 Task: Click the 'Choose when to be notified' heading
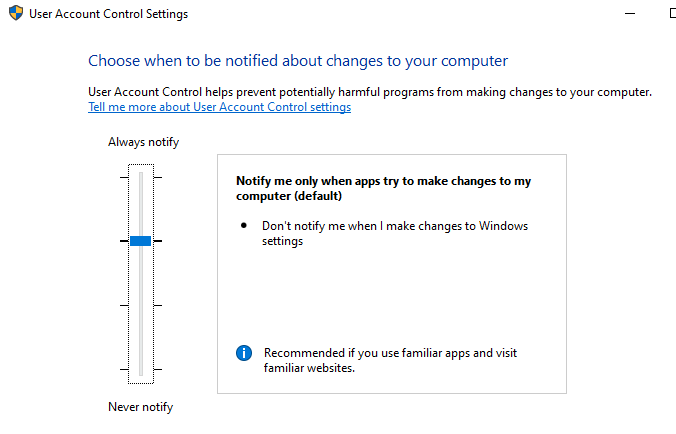click(298, 61)
